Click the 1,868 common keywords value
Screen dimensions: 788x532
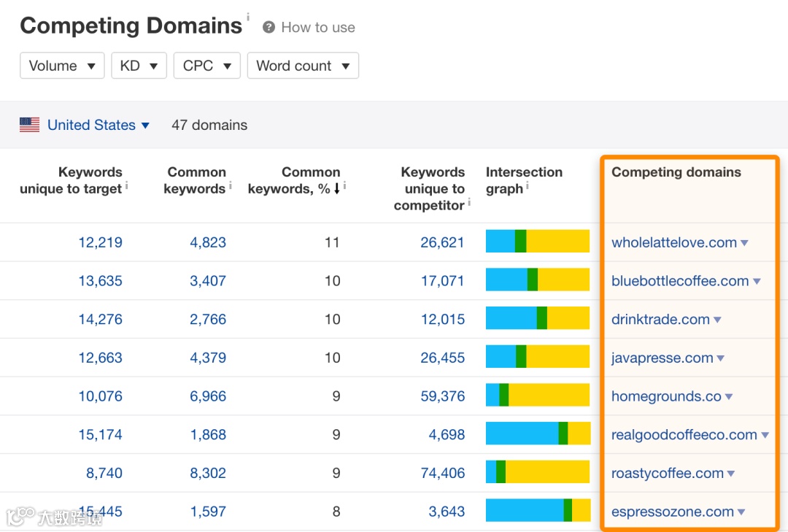208,434
